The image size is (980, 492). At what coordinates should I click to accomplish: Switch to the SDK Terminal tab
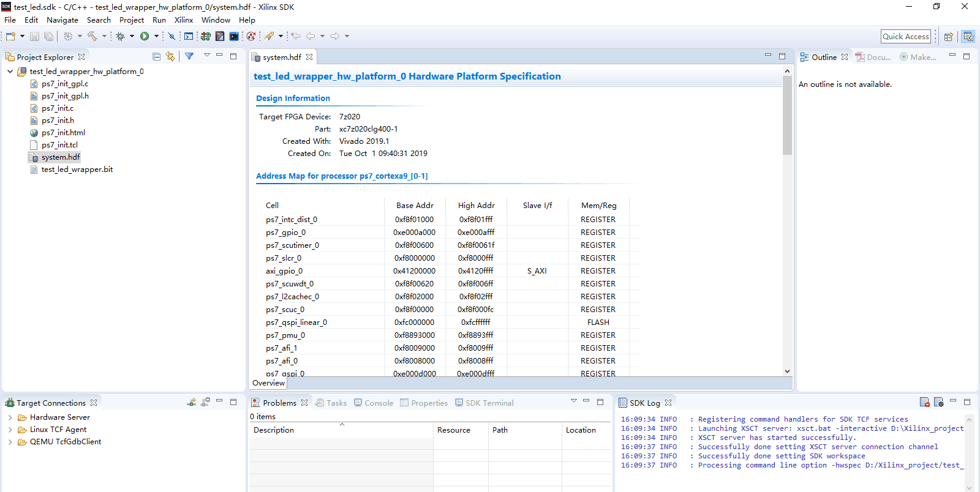pos(484,403)
